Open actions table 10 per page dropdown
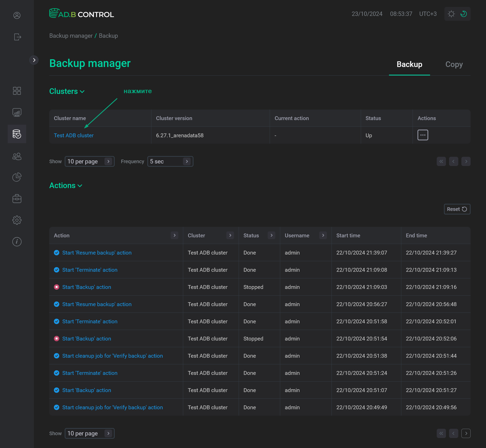This screenshot has height=448, width=486. click(89, 433)
